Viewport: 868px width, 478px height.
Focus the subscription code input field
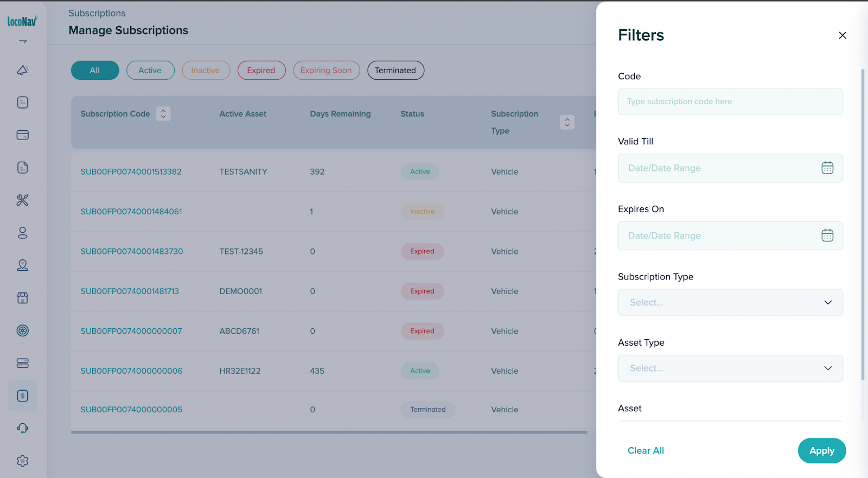click(730, 101)
